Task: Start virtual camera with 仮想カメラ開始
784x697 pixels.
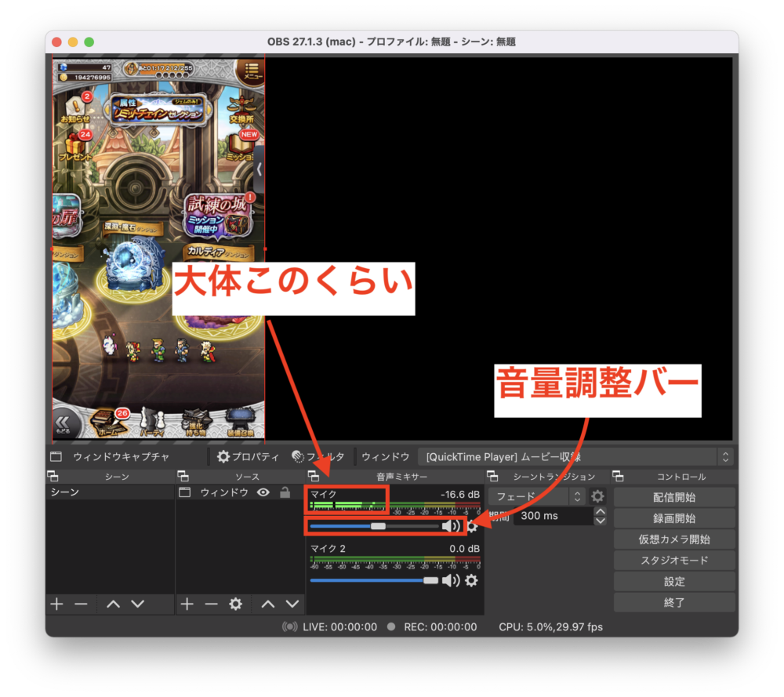Action: (674, 539)
